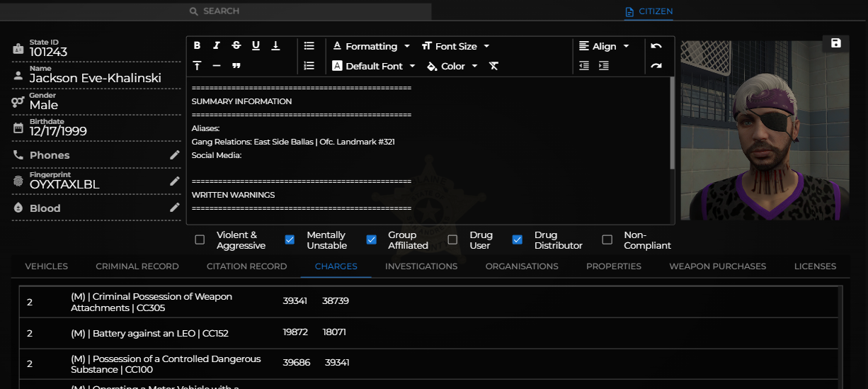
Task: Redo the last edit
Action: pyautogui.click(x=656, y=66)
